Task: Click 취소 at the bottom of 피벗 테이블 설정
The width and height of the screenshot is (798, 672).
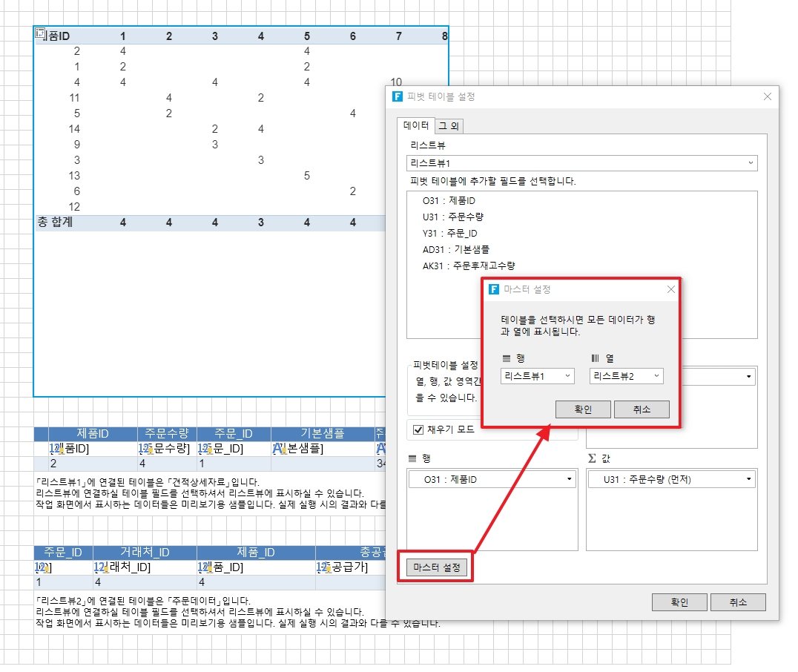Action: [x=737, y=602]
